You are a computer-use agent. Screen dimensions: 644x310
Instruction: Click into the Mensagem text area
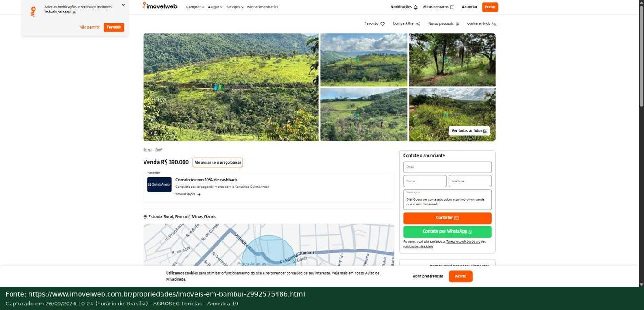(x=448, y=199)
